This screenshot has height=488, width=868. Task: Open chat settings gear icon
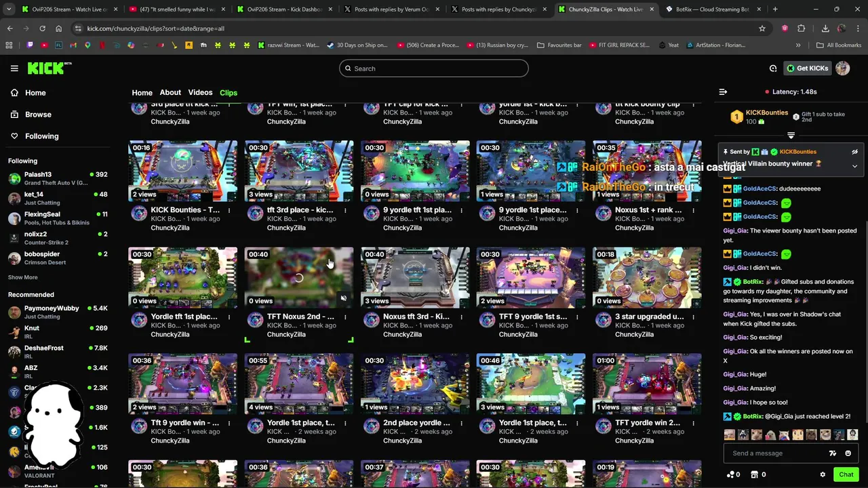tap(823, 474)
